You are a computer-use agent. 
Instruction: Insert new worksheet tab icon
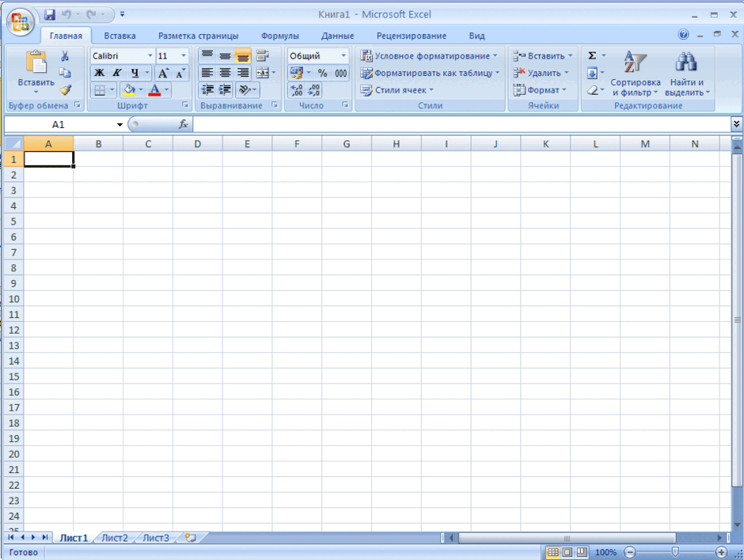190,538
